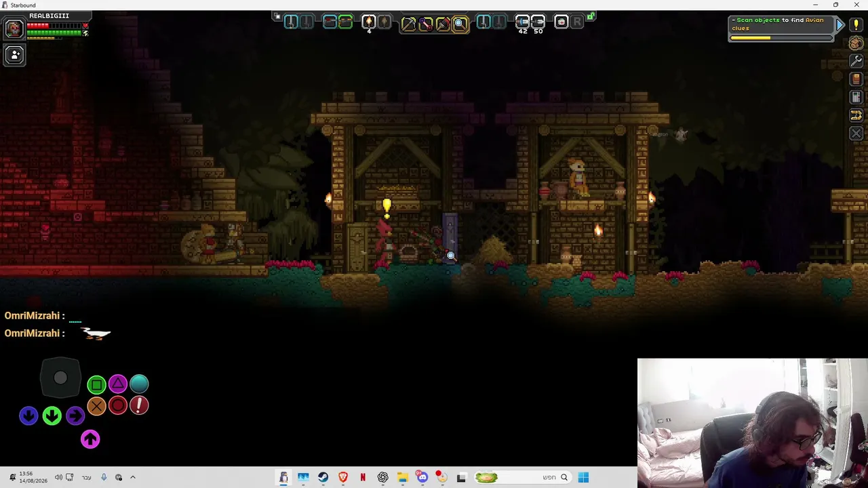The height and width of the screenshot is (488, 868).
Task: Click the Windows Start button
Action: tap(583, 477)
